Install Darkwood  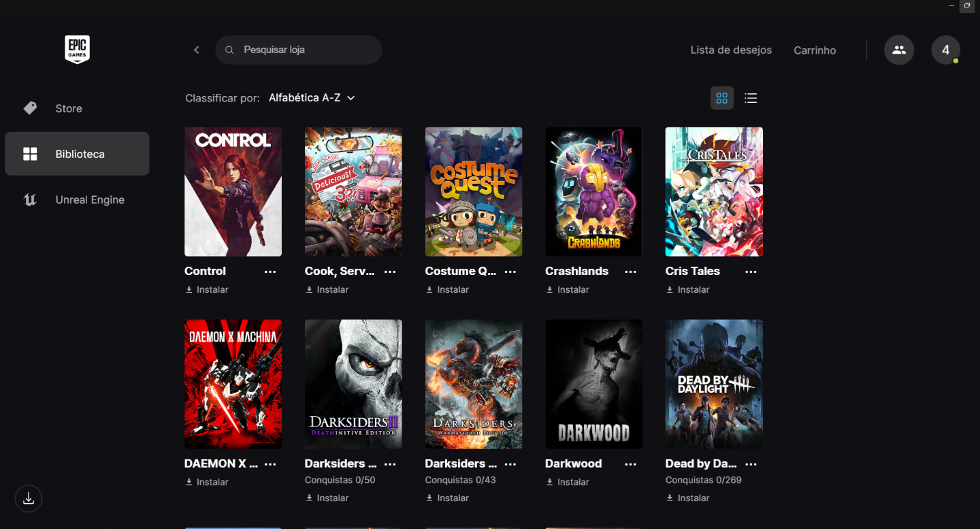[x=567, y=482]
